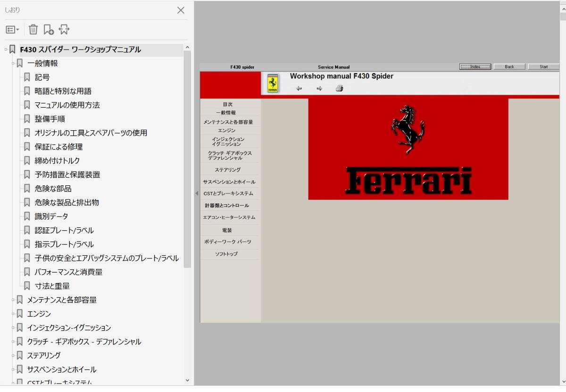Collapse the F430 スパイダー ワークショップマニュアル root node
The height and width of the screenshot is (392, 566).
[x=6, y=50]
